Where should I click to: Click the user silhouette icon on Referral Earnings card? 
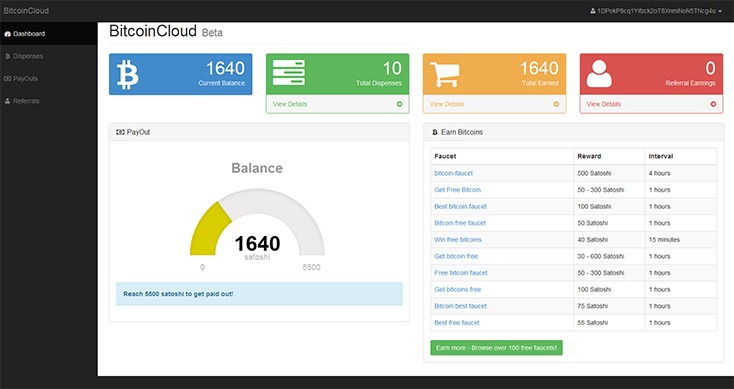coord(599,73)
